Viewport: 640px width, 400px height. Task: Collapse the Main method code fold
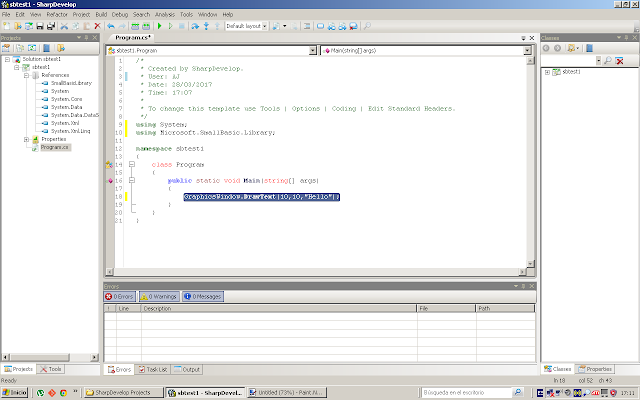(132, 180)
